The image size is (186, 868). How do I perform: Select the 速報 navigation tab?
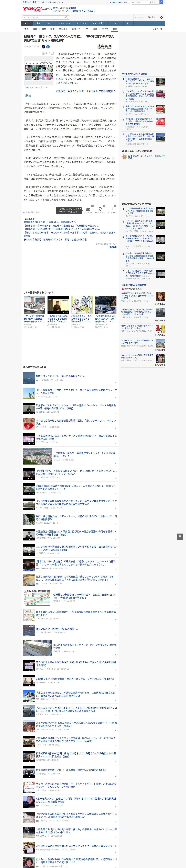point(38,24)
